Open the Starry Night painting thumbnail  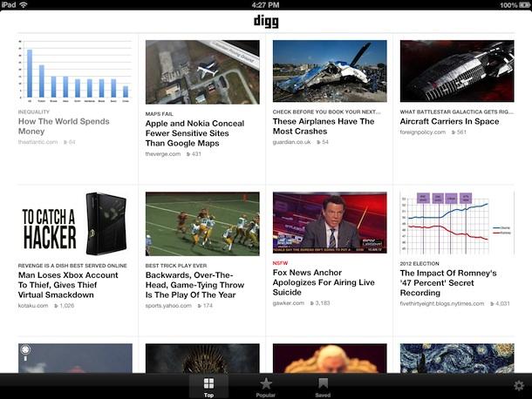[457, 358]
